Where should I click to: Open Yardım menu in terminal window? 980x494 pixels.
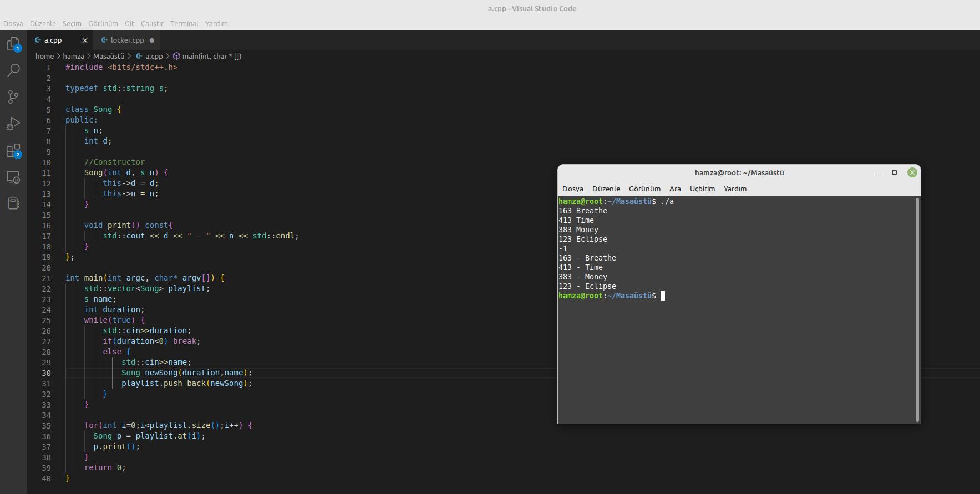click(735, 189)
